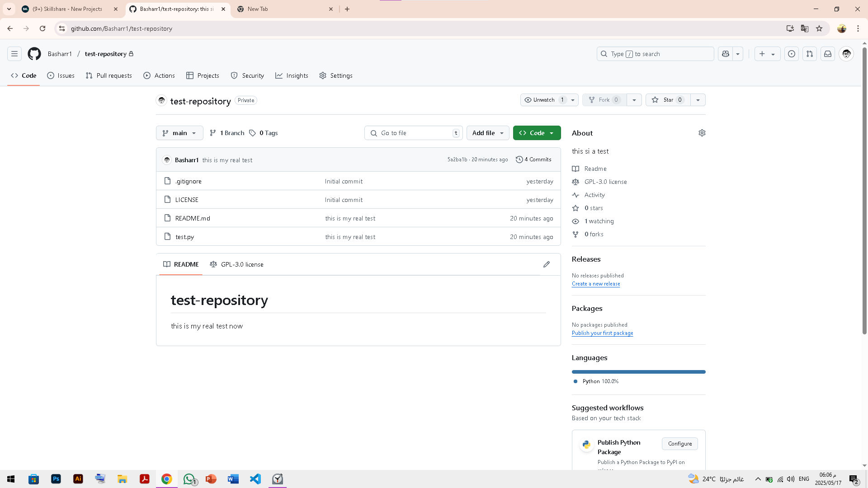Open the notifications inbox icon

[x=828, y=54]
